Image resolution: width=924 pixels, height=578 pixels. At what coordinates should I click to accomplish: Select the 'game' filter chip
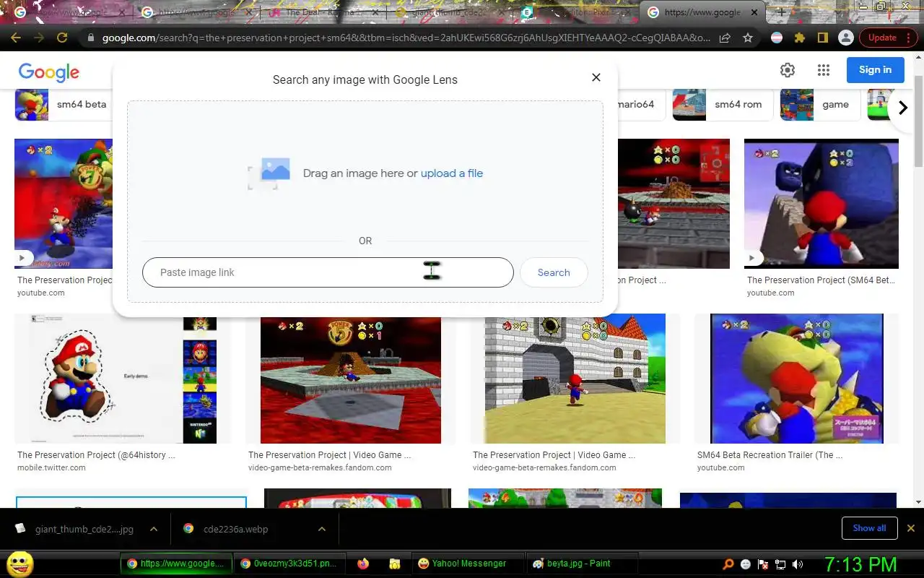pyautogui.click(x=820, y=105)
